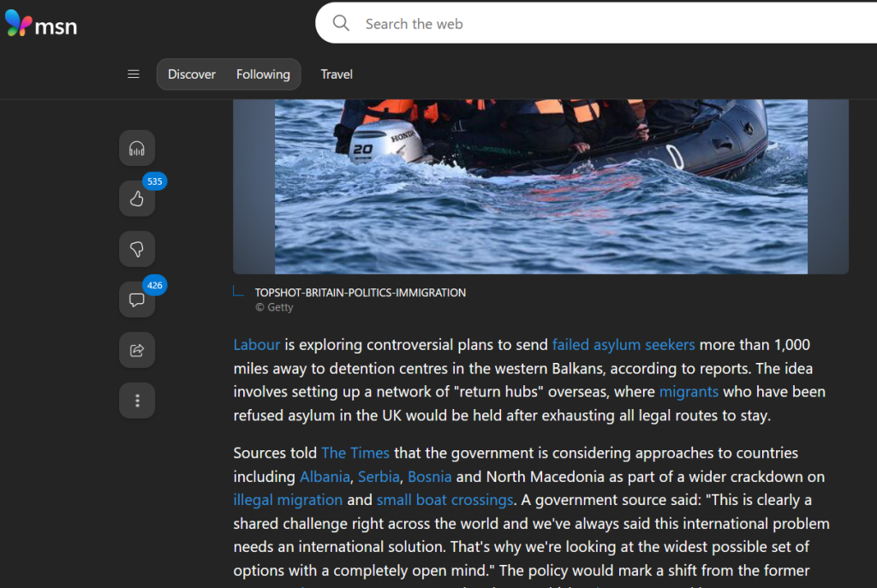Dislike the article with thumbs down

[x=137, y=249]
